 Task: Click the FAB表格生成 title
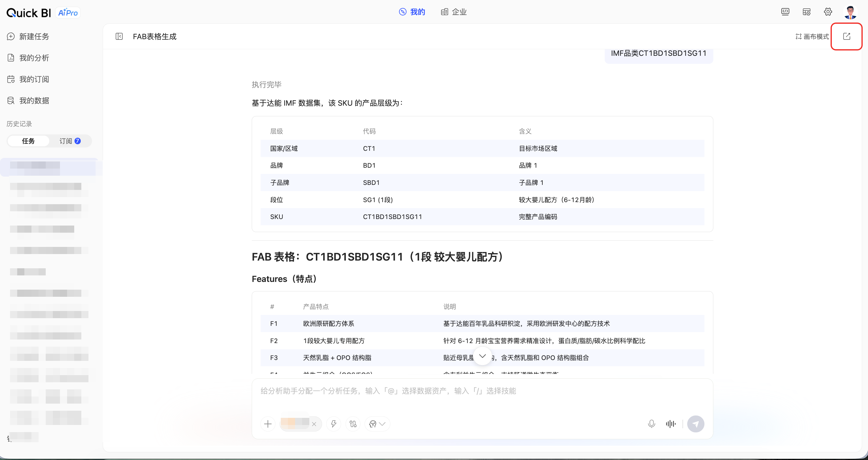point(155,37)
